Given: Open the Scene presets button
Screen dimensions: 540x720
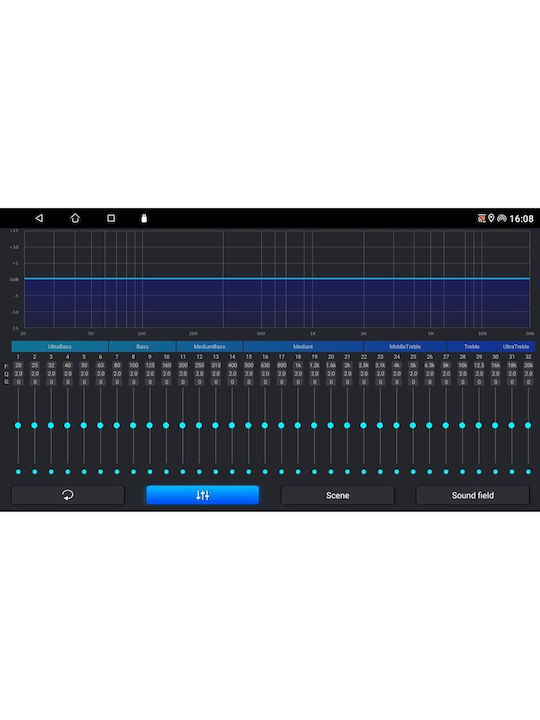Looking at the screenshot, I should (x=338, y=495).
